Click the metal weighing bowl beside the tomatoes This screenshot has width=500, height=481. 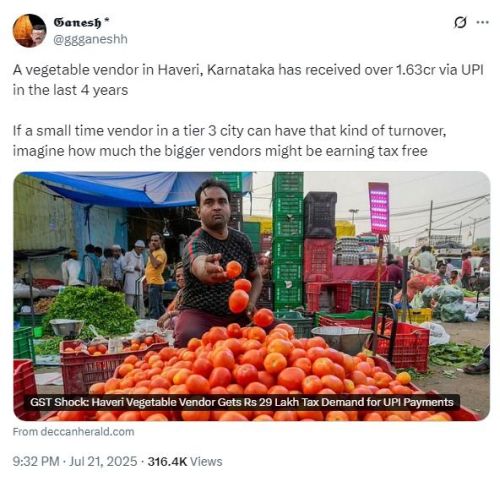pos(342,339)
